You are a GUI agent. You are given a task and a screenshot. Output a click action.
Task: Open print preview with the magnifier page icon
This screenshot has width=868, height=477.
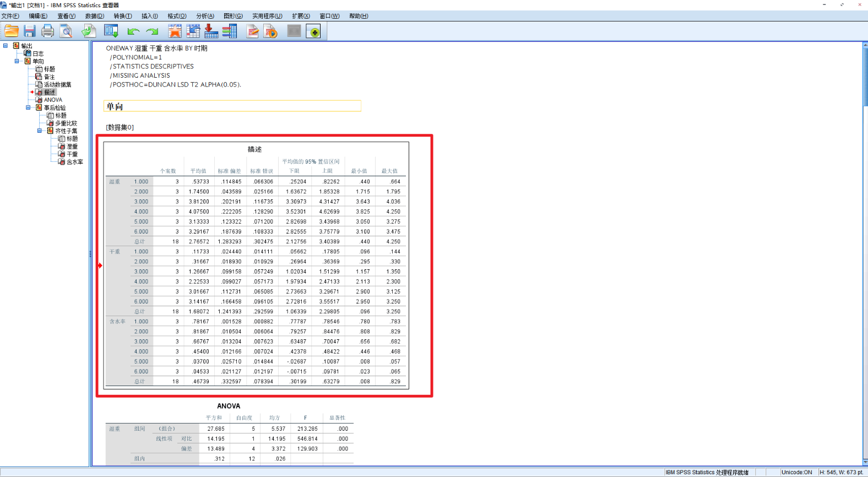click(x=66, y=31)
